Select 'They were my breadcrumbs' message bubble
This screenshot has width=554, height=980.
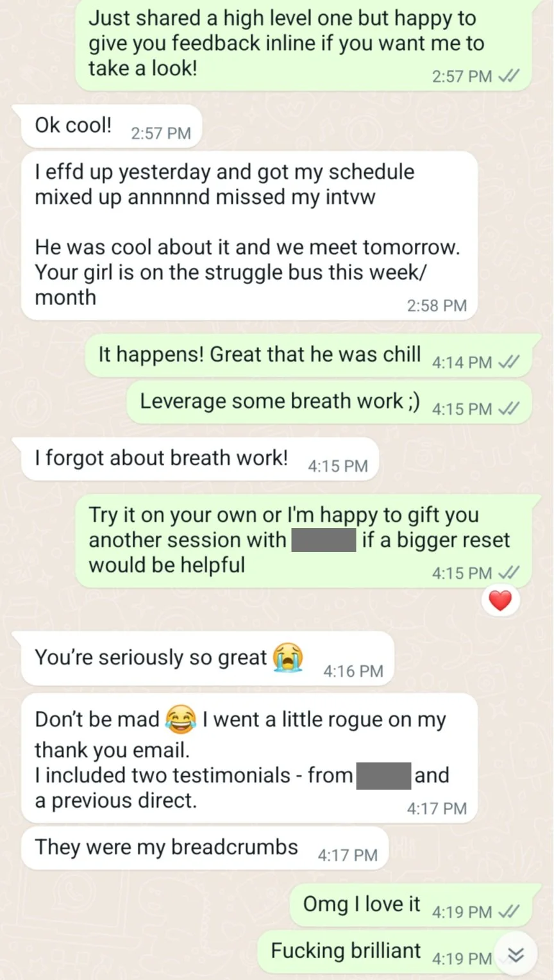click(x=205, y=848)
